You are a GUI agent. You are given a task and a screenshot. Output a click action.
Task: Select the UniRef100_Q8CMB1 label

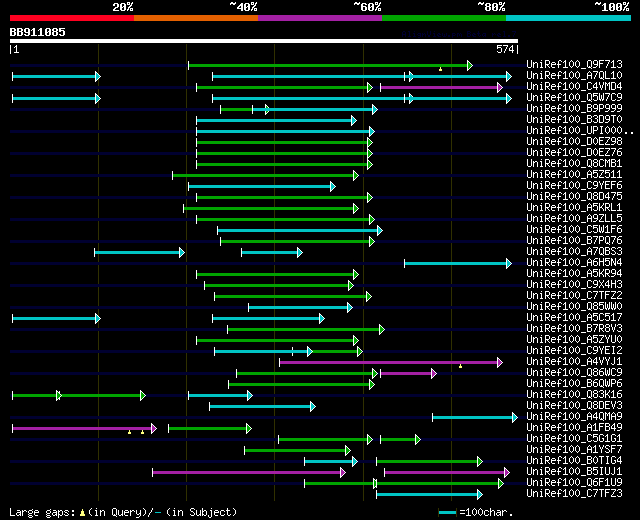[574, 163]
